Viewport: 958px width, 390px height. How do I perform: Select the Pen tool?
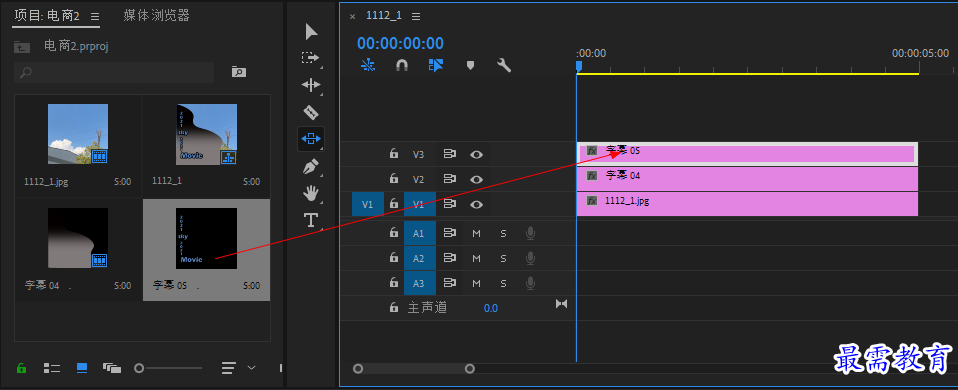coord(311,166)
